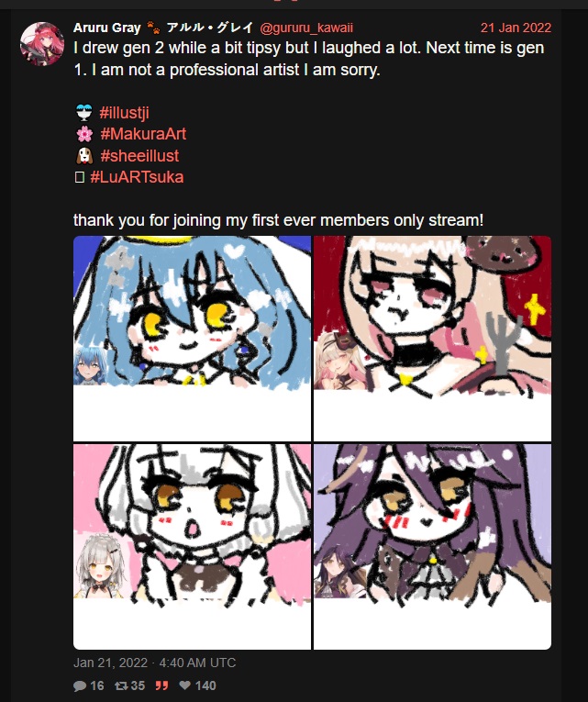588x702 pixels.
Task: Click the Aruru Gray display name
Action: tap(107, 28)
